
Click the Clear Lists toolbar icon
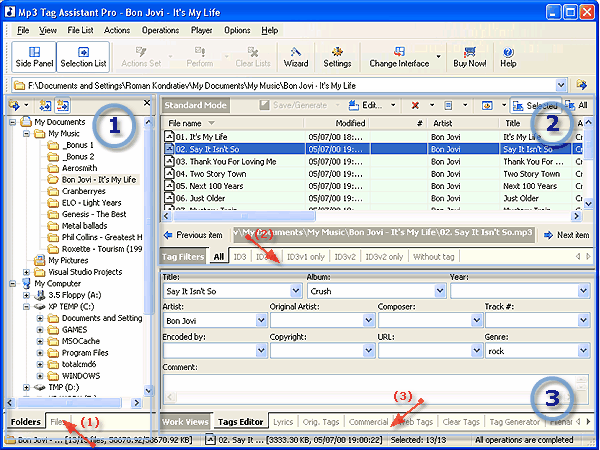(x=253, y=52)
